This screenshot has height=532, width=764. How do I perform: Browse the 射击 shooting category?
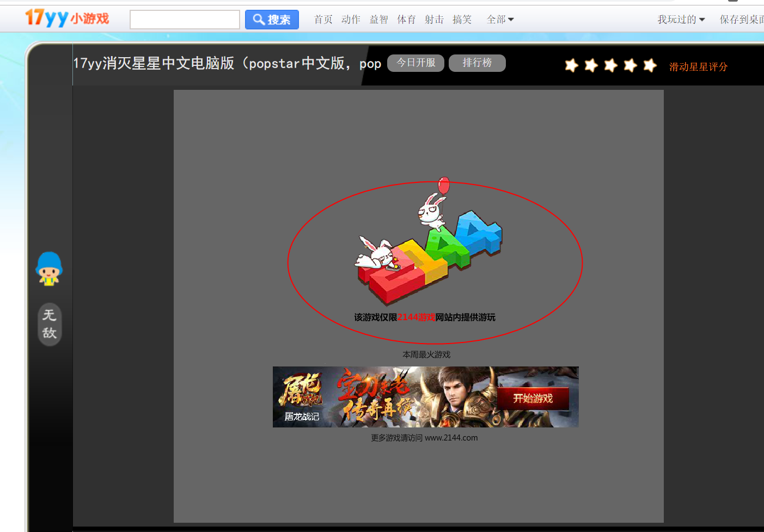point(435,20)
